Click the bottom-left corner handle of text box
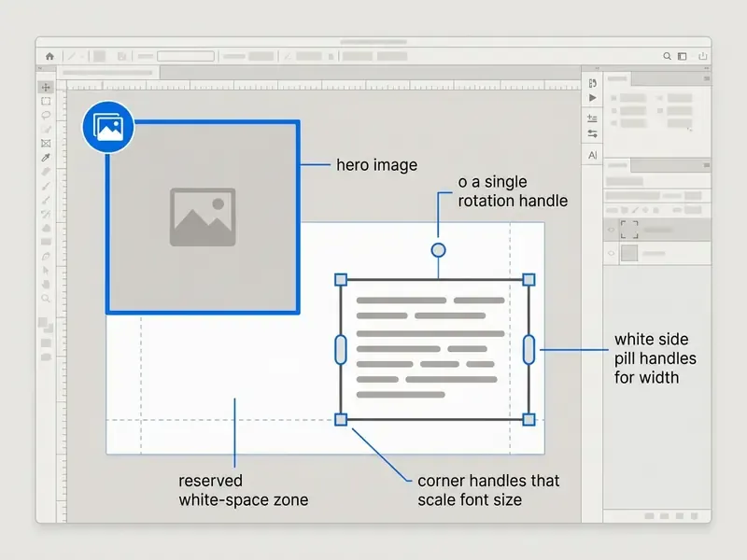Screen dimensions: 747x560 341,419
